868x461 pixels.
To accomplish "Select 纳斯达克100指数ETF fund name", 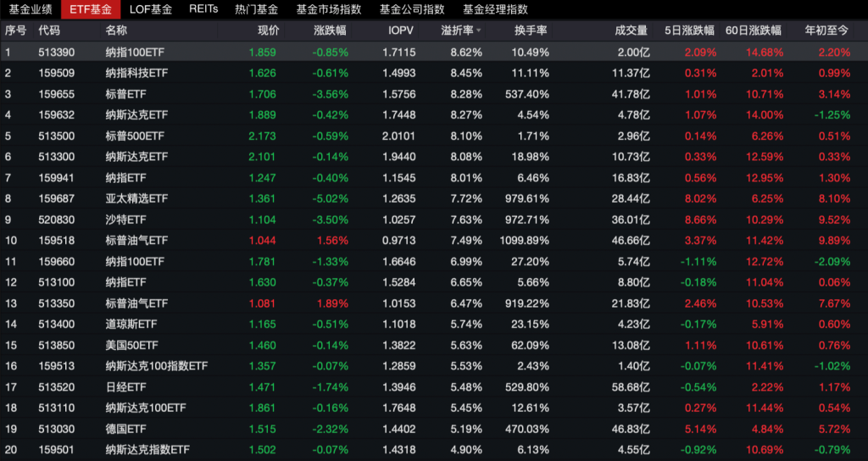I will pyautogui.click(x=157, y=366).
